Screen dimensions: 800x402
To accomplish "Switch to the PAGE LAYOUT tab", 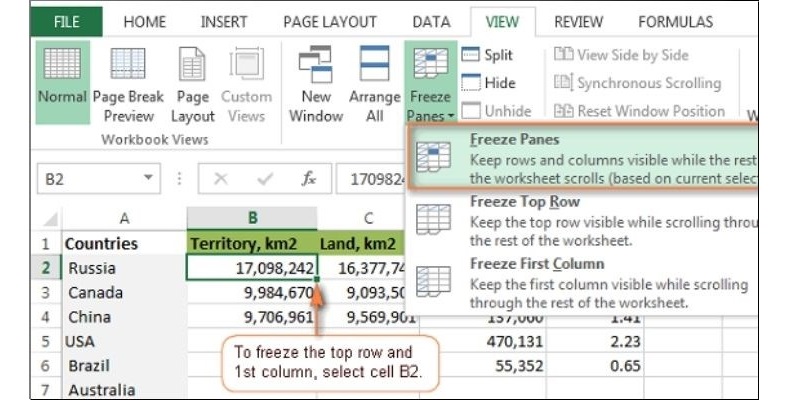I will [x=330, y=22].
